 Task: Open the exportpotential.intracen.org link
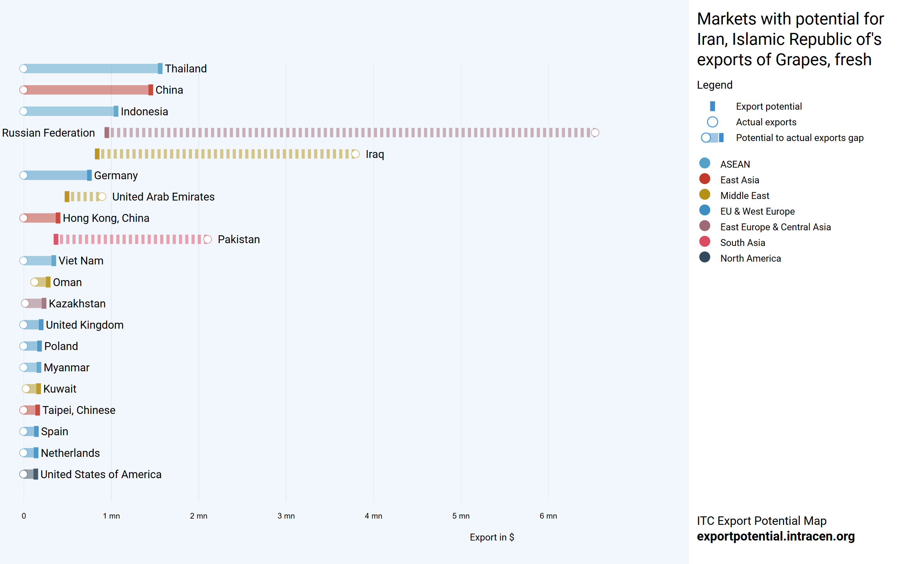(x=776, y=536)
